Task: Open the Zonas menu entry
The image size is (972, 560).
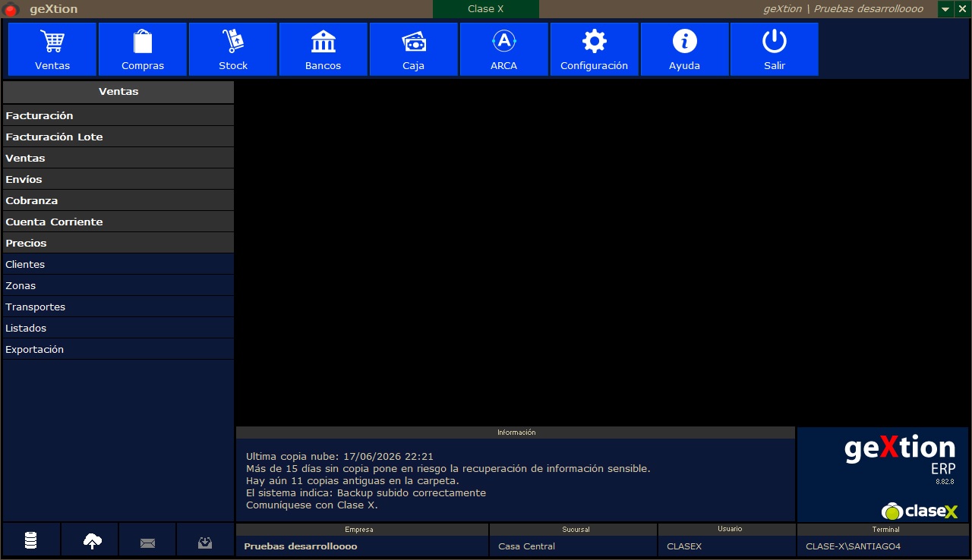Action: point(118,285)
